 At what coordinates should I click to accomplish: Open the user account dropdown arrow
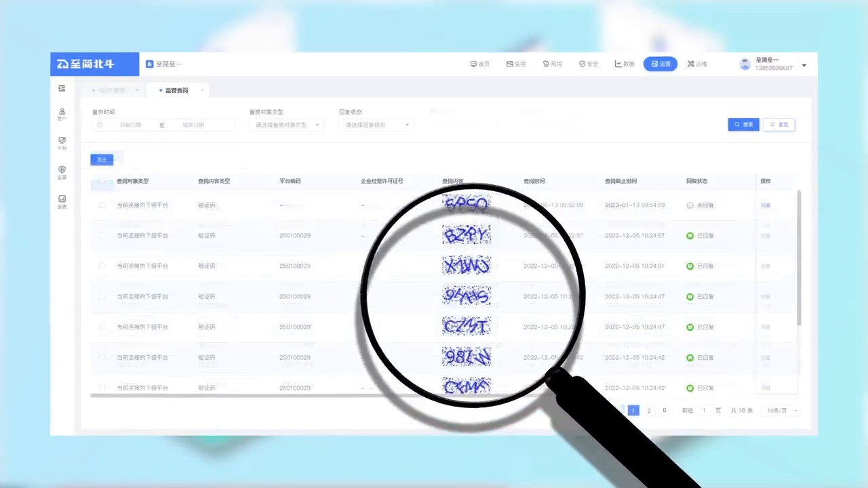(804, 66)
